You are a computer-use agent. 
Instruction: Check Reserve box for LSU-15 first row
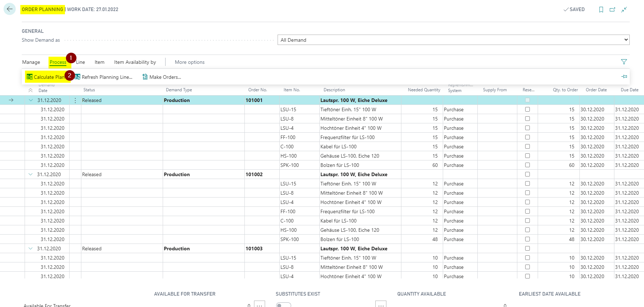coord(527,109)
